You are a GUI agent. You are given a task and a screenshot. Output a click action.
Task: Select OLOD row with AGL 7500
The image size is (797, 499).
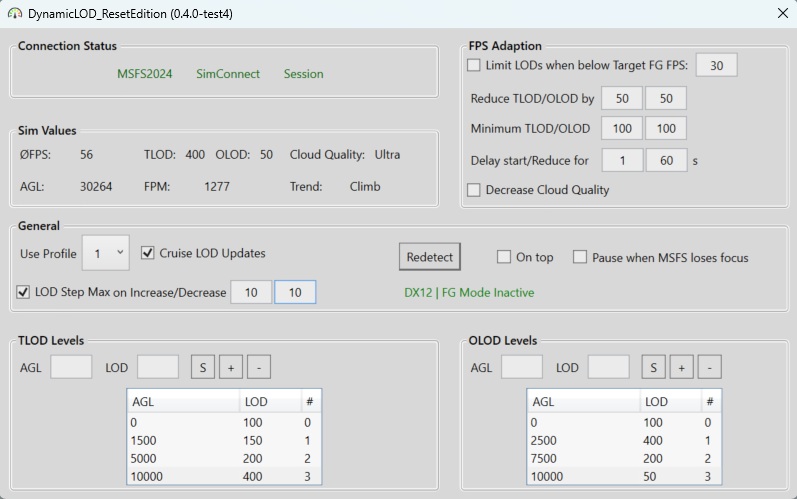[x=624, y=458]
